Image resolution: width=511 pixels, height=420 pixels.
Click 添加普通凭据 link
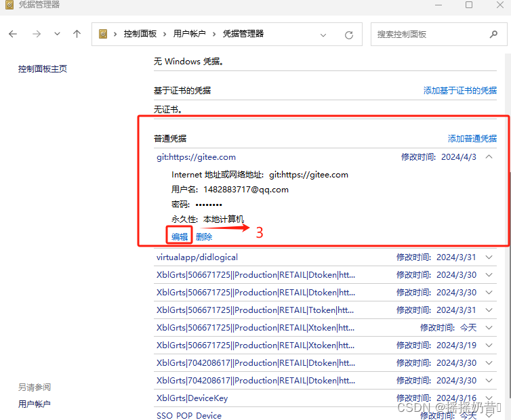tap(472, 138)
